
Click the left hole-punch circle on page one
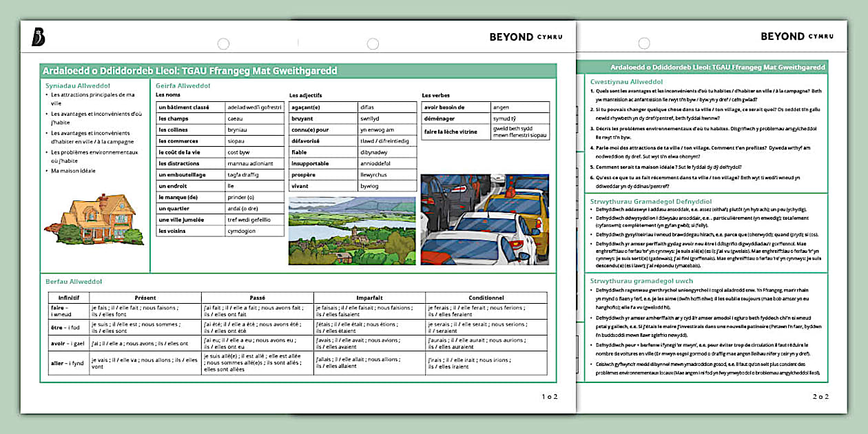[x=223, y=44]
